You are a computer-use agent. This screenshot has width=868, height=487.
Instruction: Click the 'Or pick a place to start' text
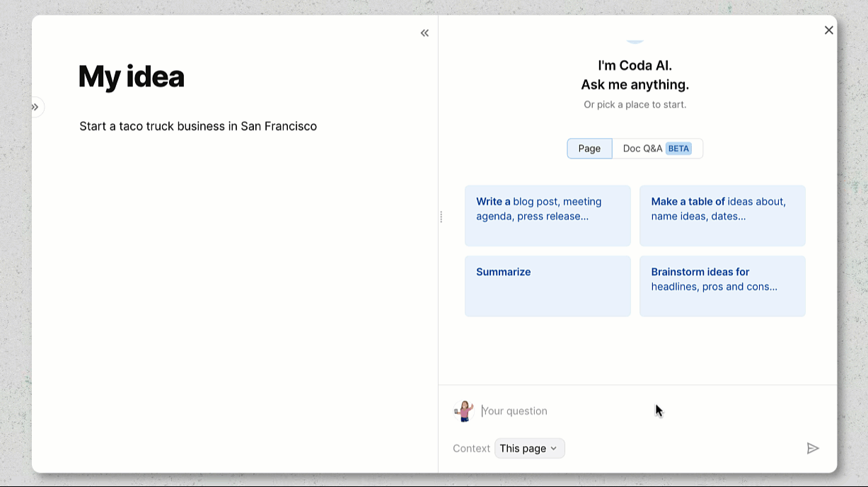(x=635, y=105)
